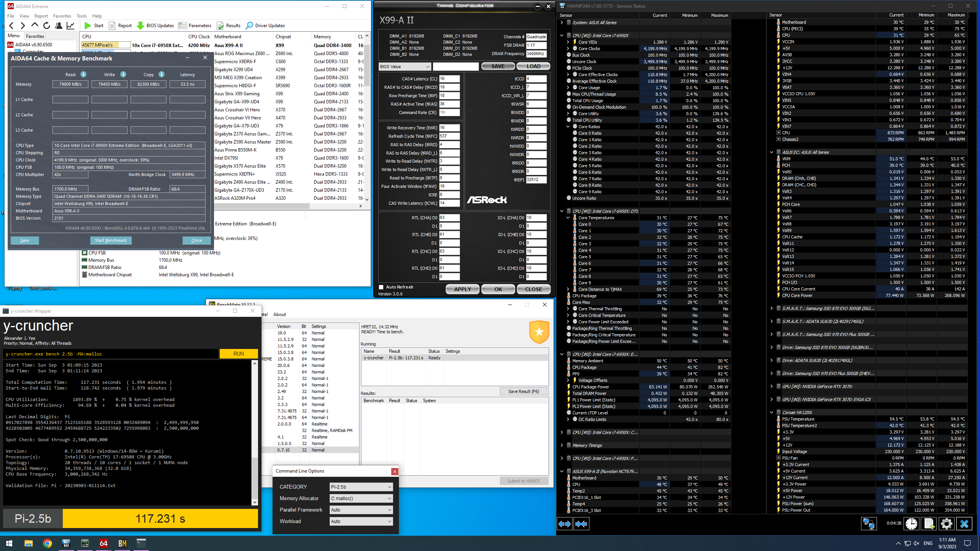Click the Start Benchmark button
980x551 pixels.
point(111,240)
